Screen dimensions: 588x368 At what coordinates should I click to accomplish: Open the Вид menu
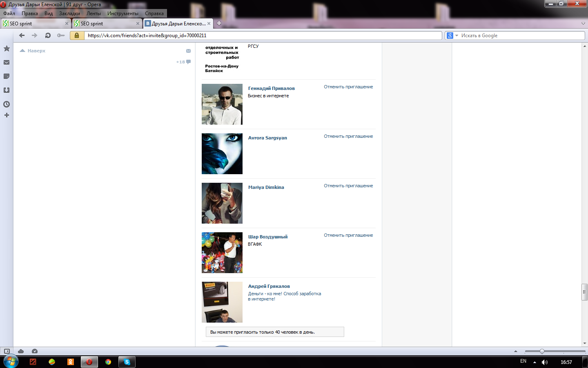coord(49,13)
